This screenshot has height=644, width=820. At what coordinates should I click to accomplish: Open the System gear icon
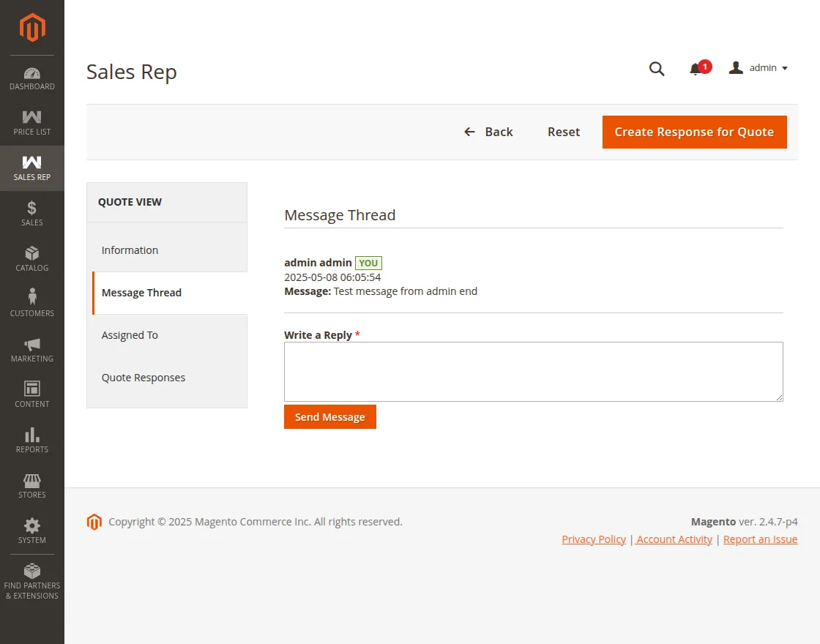coord(32,525)
